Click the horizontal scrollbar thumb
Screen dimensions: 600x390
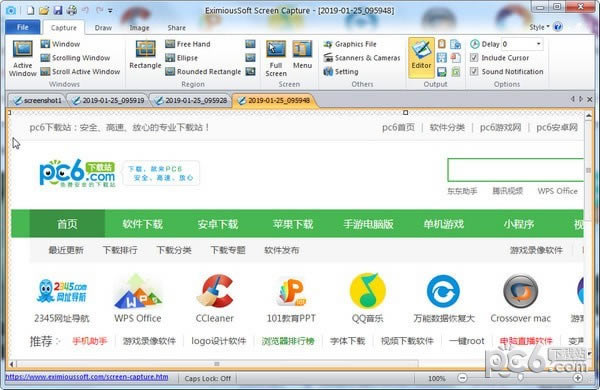217,364
